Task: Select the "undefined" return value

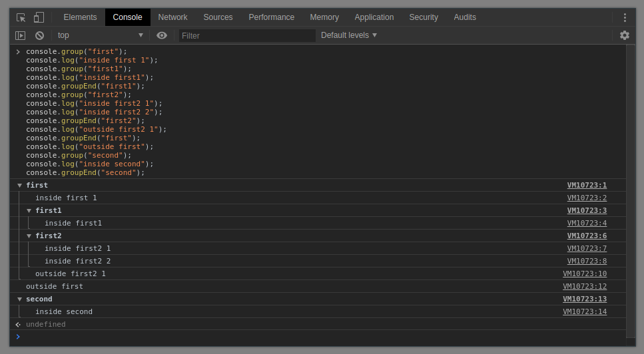Action: point(45,325)
